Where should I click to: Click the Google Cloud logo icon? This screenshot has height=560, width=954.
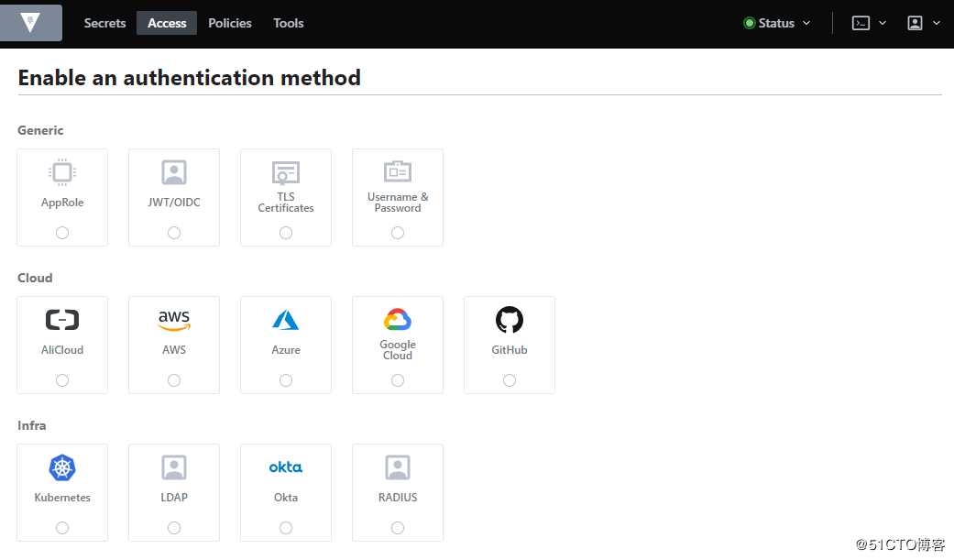[x=398, y=319]
